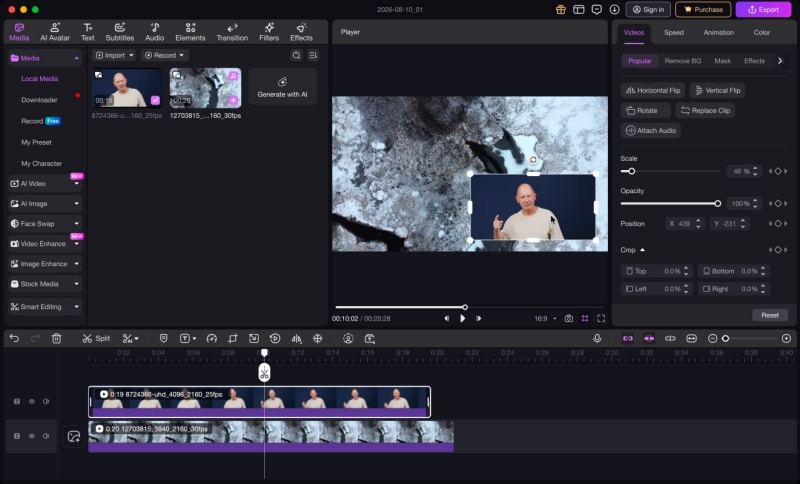Viewport: 800px width, 484px height.
Task: Click the mirror flip icon in timeline toolbar
Action: click(296, 338)
